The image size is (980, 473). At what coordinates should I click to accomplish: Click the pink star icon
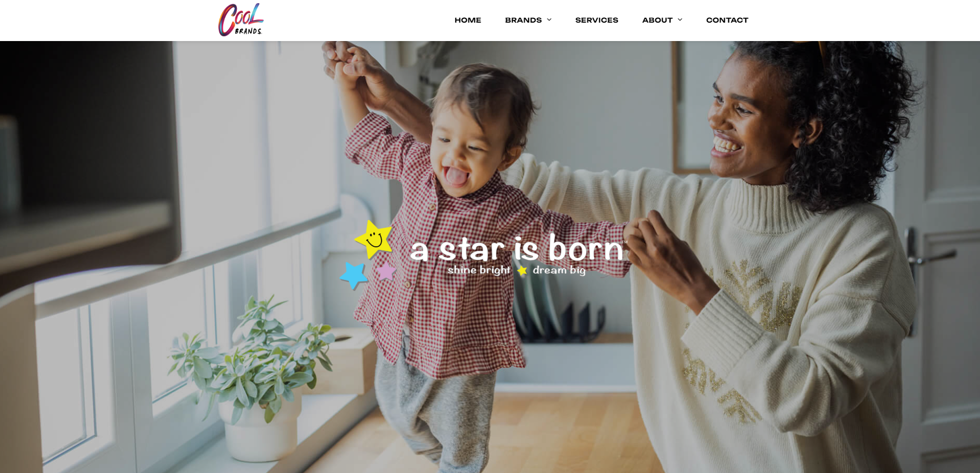(x=386, y=271)
